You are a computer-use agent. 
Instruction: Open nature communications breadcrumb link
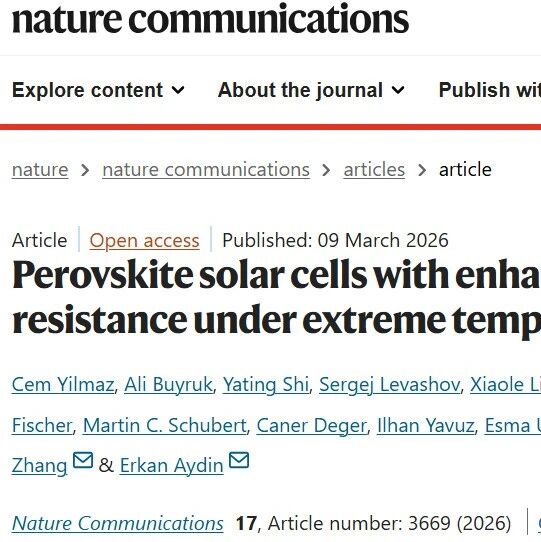coord(206,170)
